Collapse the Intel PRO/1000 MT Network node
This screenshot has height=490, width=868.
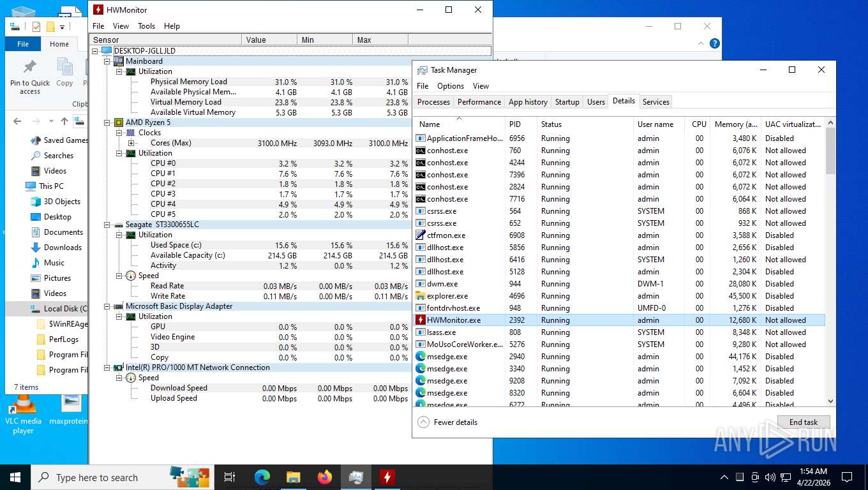coord(107,367)
